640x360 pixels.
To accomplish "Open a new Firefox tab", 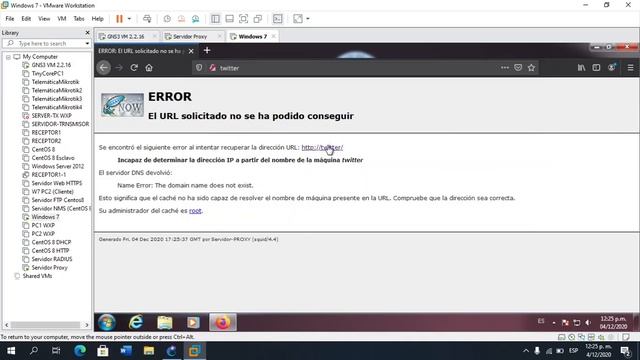I will (207, 50).
